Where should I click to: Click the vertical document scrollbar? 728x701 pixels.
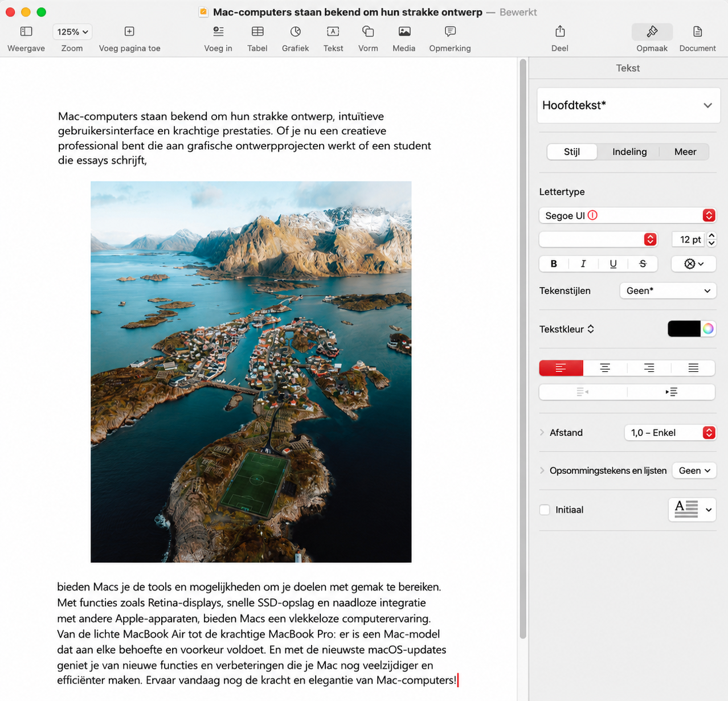(x=523, y=349)
